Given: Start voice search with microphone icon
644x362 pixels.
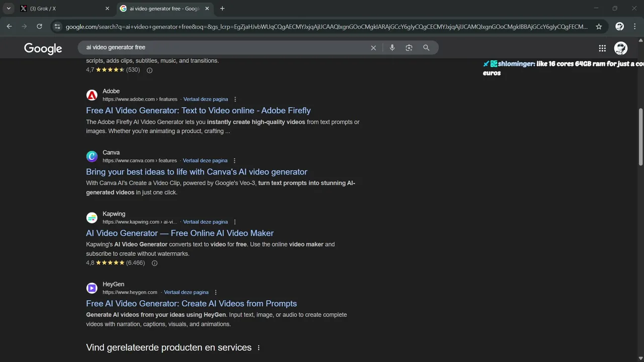Looking at the screenshot, I should coord(392,48).
